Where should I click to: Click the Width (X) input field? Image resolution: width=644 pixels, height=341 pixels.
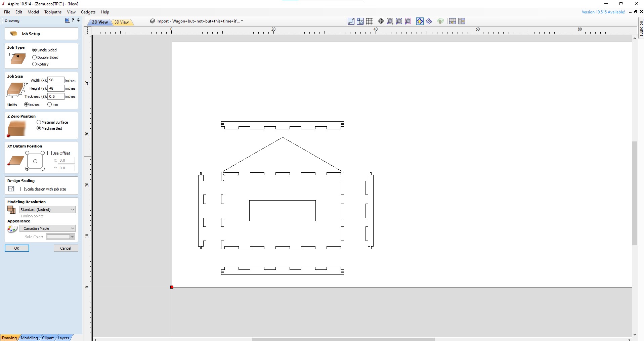point(56,80)
